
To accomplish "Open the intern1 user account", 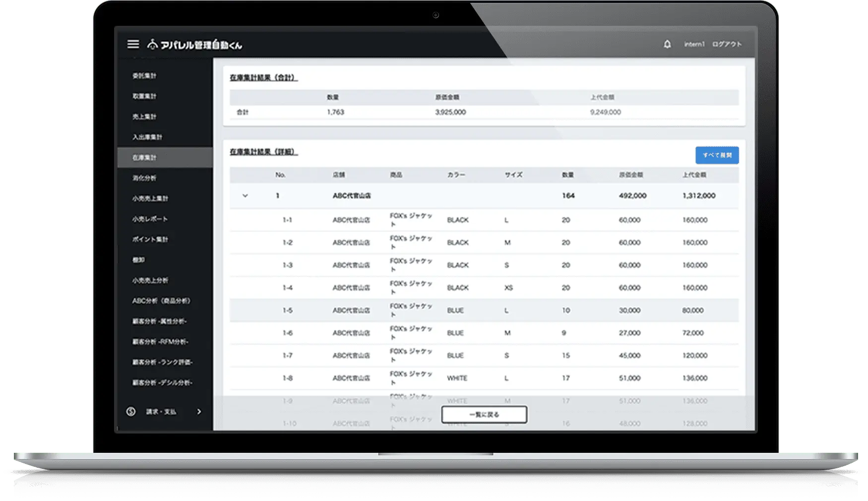I will point(694,44).
